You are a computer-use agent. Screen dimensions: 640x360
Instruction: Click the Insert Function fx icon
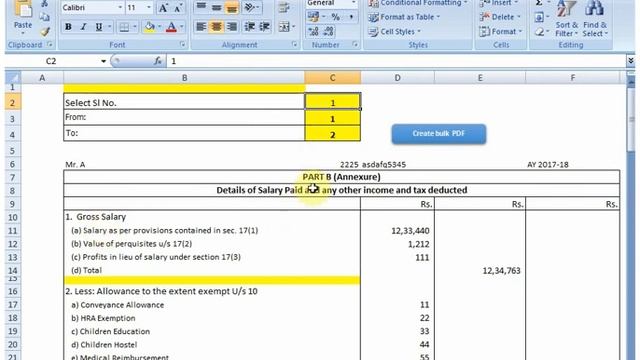(x=158, y=61)
